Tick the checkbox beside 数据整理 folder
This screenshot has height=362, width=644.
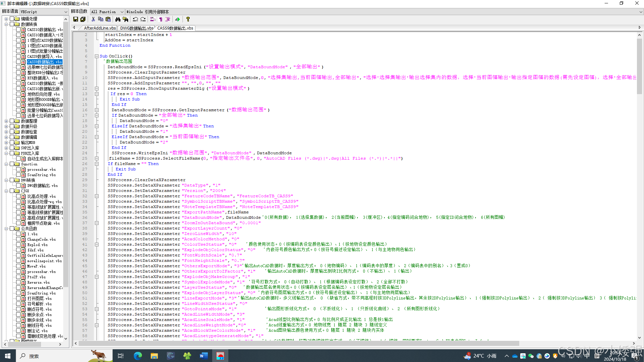(x=12, y=121)
